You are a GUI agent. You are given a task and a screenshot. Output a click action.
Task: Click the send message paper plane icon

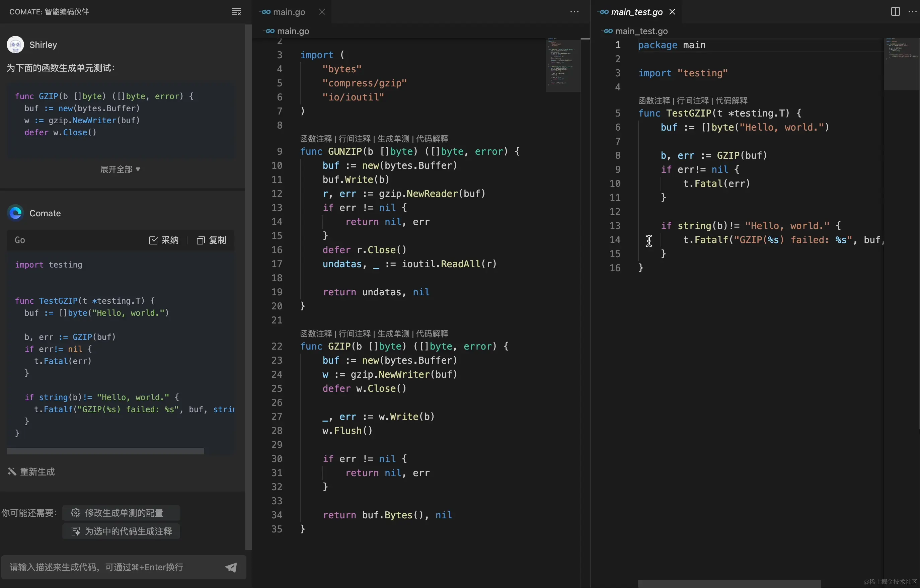(231, 567)
